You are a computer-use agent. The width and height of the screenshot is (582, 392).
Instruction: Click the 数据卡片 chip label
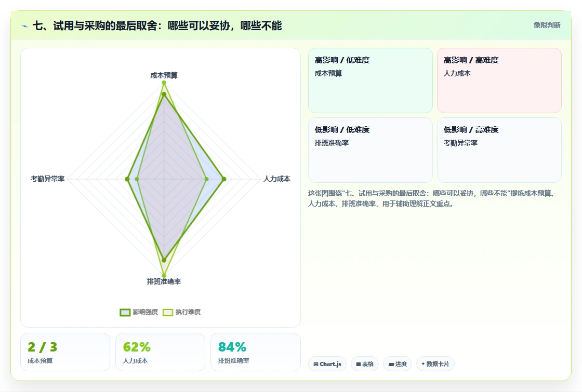438,364
